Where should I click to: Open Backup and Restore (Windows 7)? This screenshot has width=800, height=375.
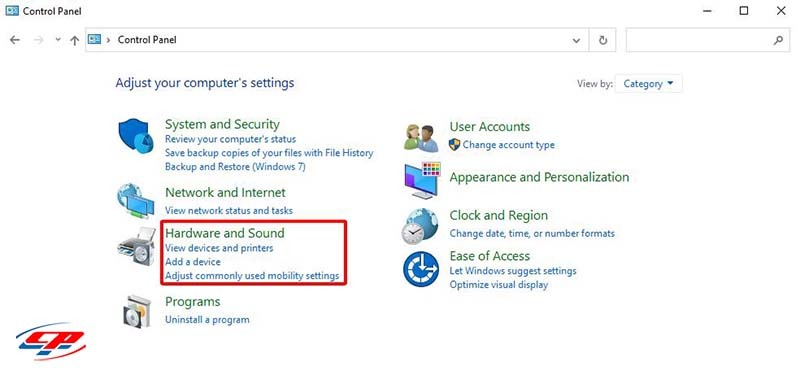point(235,166)
